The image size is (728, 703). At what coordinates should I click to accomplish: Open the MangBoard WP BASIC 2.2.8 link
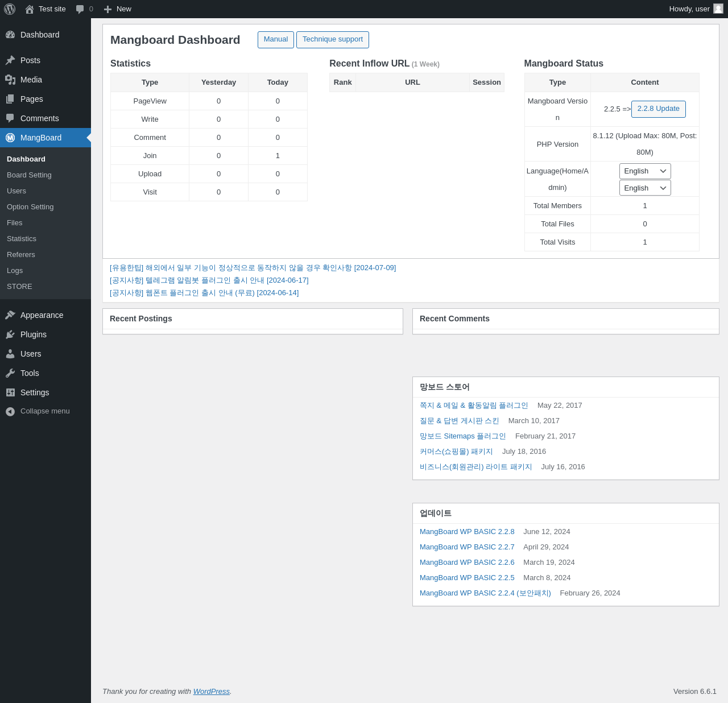click(467, 532)
